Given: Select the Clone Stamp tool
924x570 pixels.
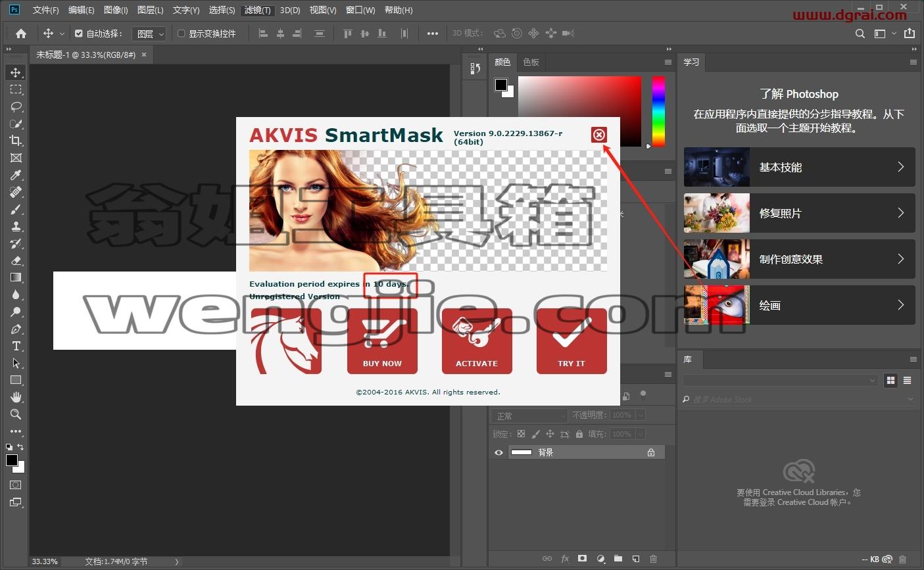Looking at the screenshot, I should coord(16,226).
